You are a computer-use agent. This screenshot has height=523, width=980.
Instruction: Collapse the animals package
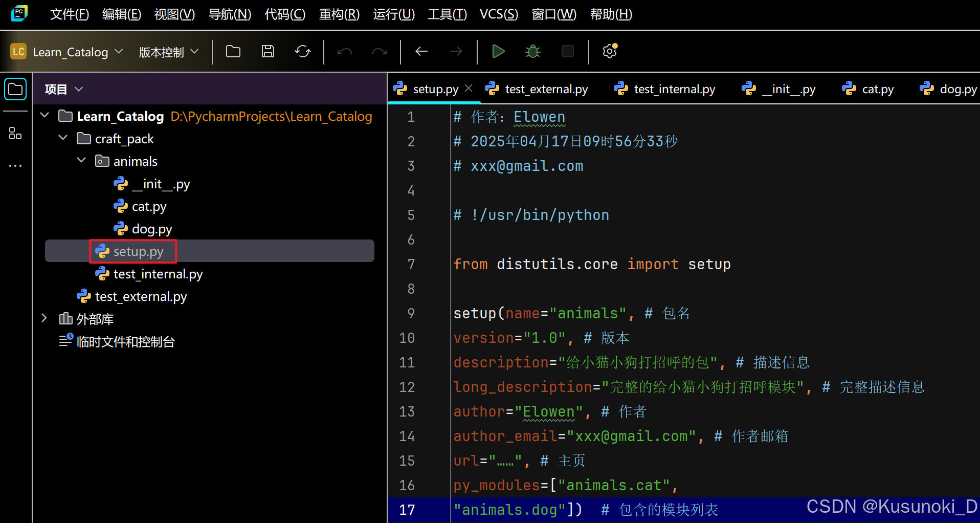(80, 161)
